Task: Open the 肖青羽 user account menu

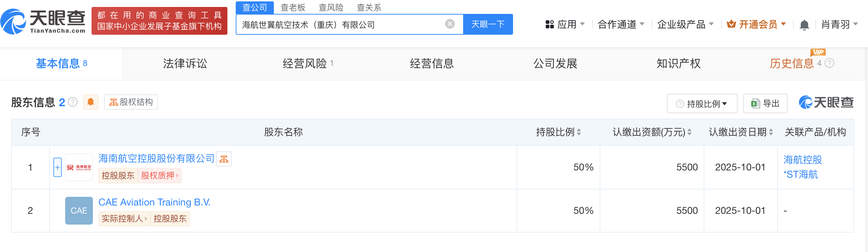Action: click(x=840, y=24)
